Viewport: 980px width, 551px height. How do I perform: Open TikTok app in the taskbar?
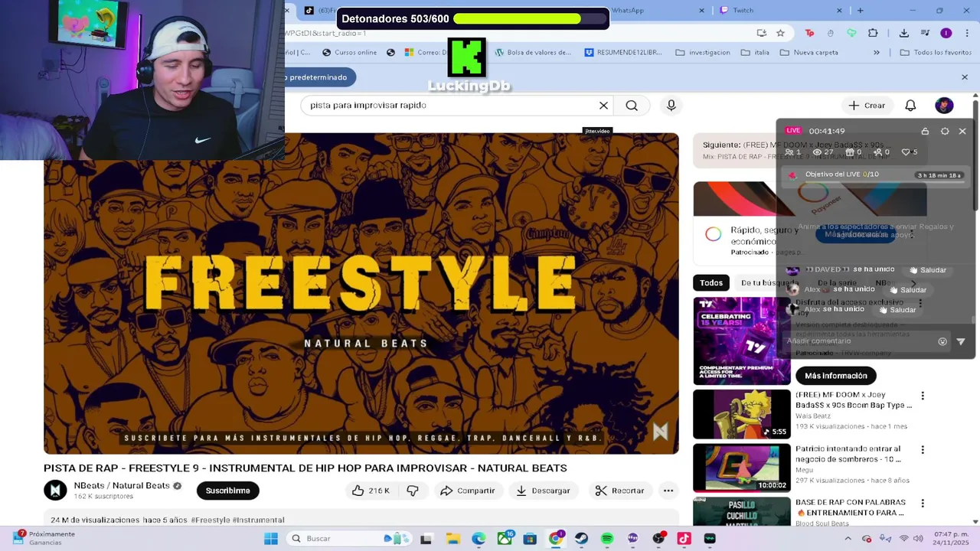pos(684,539)
